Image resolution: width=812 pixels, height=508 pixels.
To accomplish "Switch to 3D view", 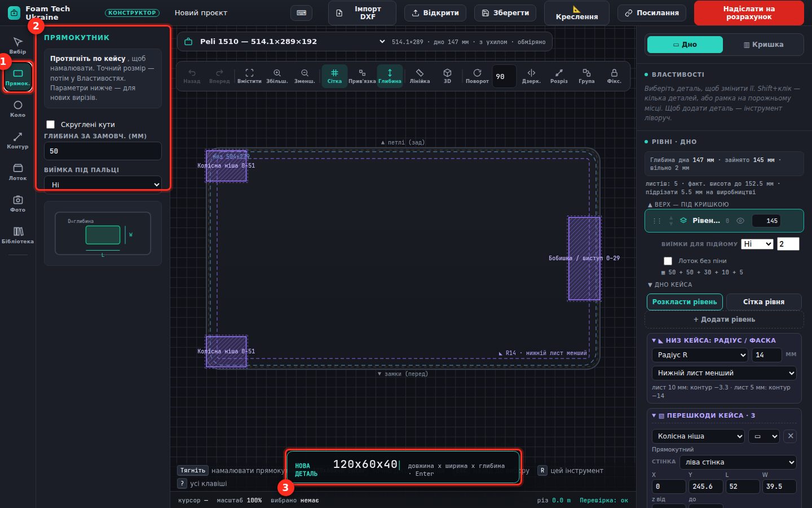I will click(447, 76).
